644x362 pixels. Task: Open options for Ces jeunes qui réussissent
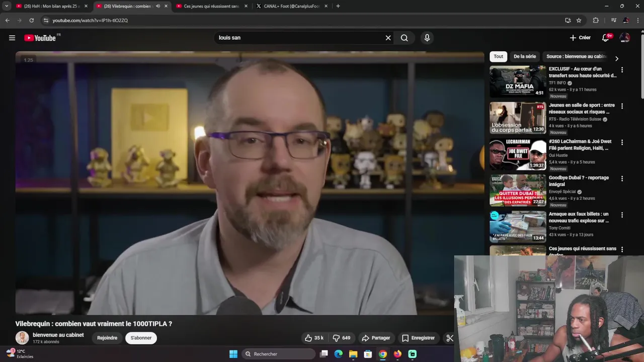tap(622, 249)
